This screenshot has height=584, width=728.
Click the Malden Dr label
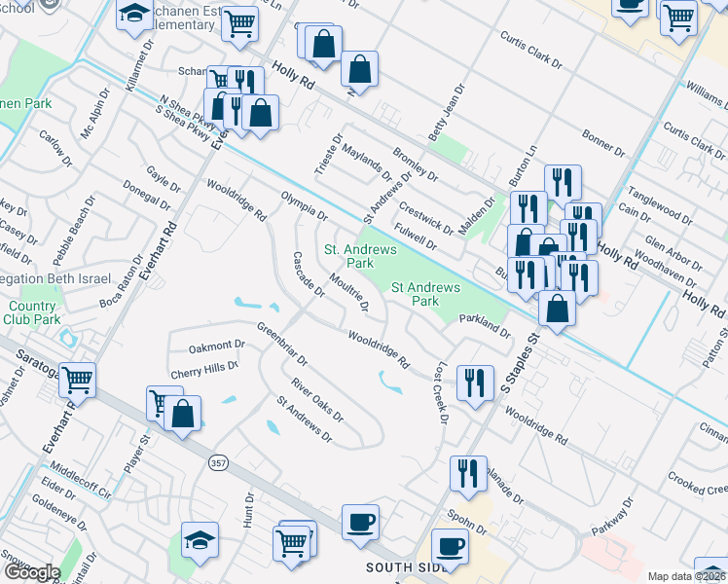tap(477, 216)
